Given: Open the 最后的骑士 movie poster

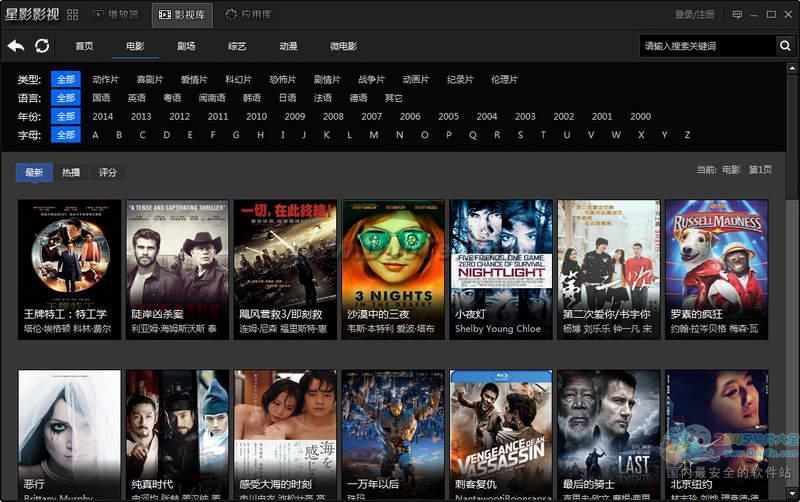Looking at the screenshot, I should (x=609, y=435).
